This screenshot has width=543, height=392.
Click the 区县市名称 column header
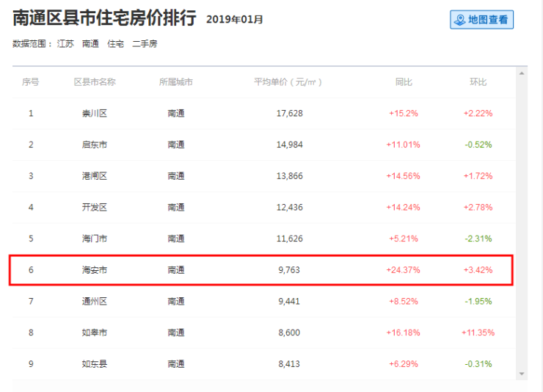(x=95, y=82)
